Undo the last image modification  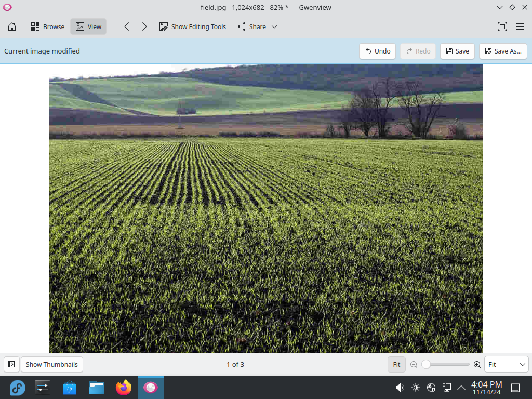coord(377,51)
